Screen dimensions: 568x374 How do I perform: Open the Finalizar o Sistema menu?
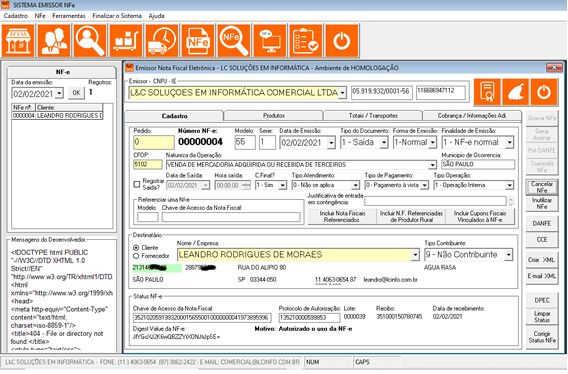pyautogui.click(x=117, y=16)
